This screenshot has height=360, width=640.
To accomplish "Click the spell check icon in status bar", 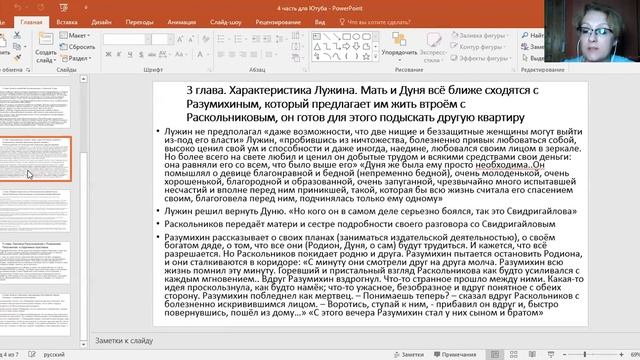I will (31, 355).
